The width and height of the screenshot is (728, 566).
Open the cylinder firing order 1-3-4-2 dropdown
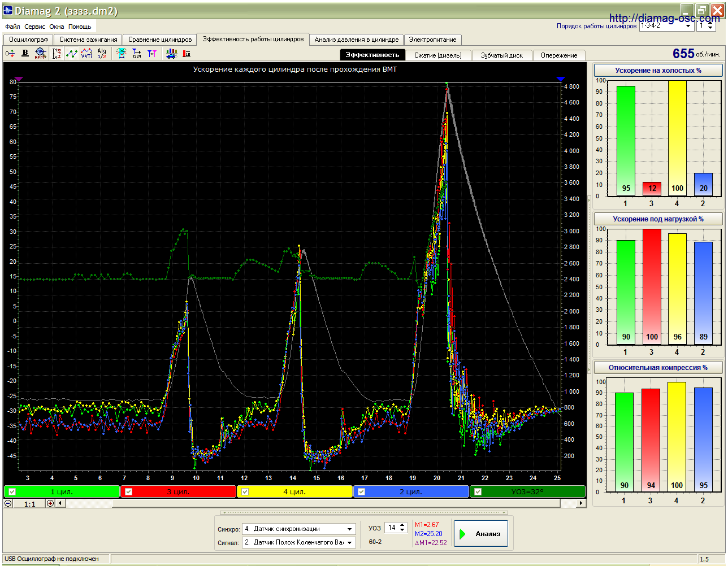click(x=666, y=26)
